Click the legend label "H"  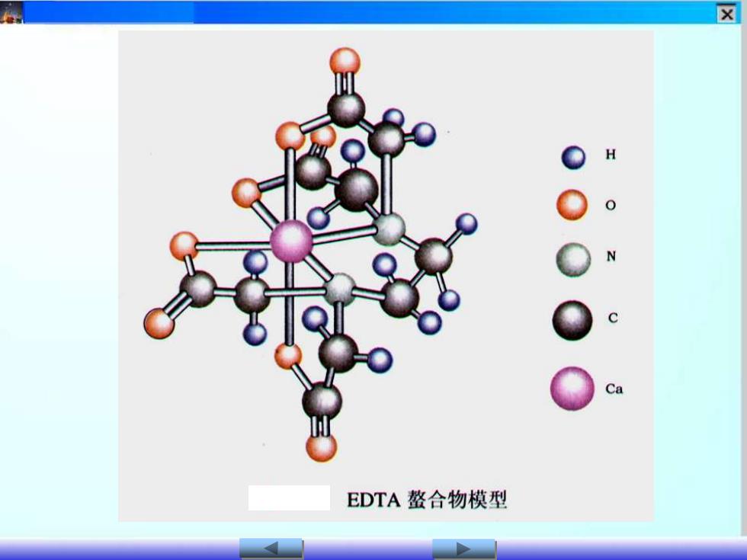coord(611,154)
